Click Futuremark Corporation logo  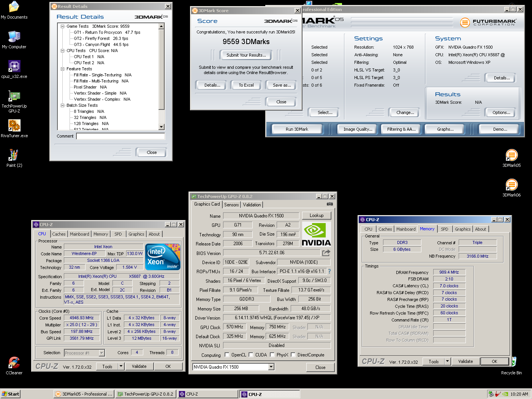pos(488,22)
